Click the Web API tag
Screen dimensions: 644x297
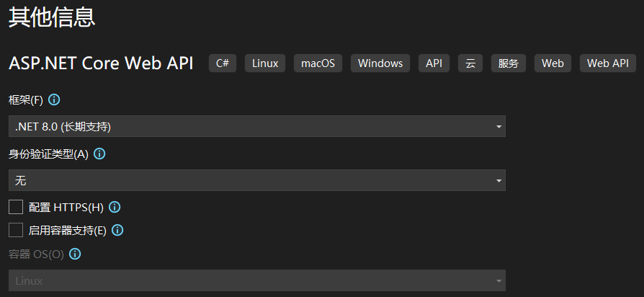(608, 63)
